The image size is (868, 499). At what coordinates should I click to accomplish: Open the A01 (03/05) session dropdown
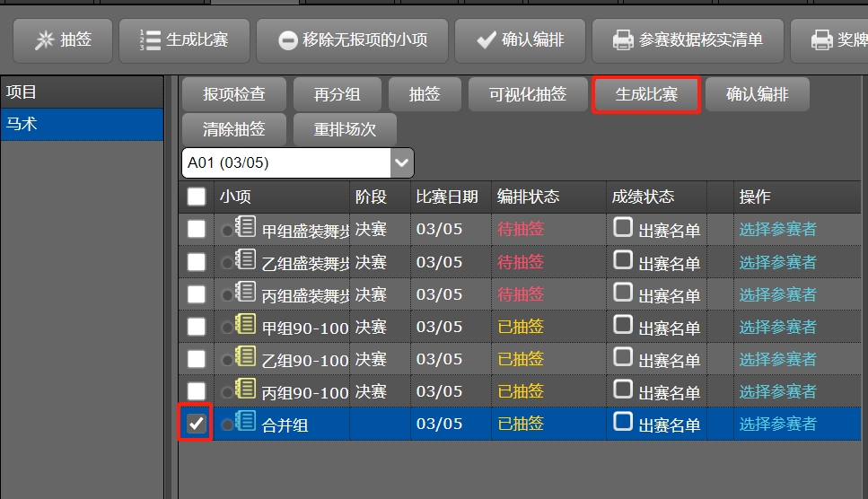tap(402, 163)
